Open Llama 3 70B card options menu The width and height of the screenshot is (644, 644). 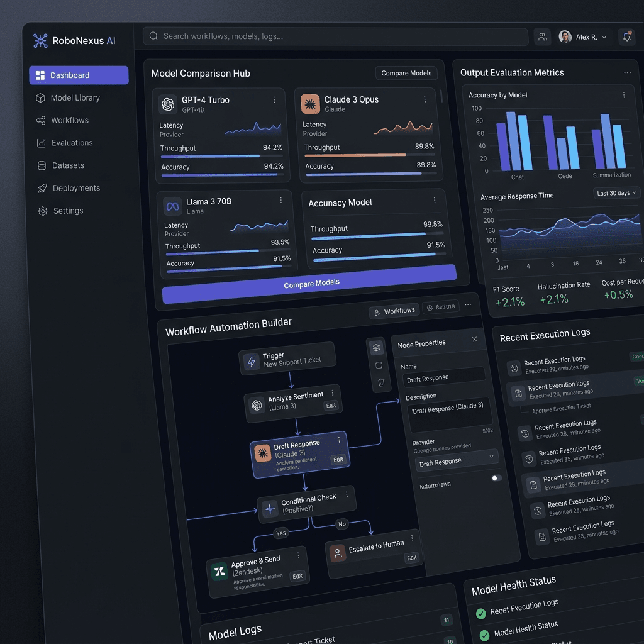click(281, 201)
